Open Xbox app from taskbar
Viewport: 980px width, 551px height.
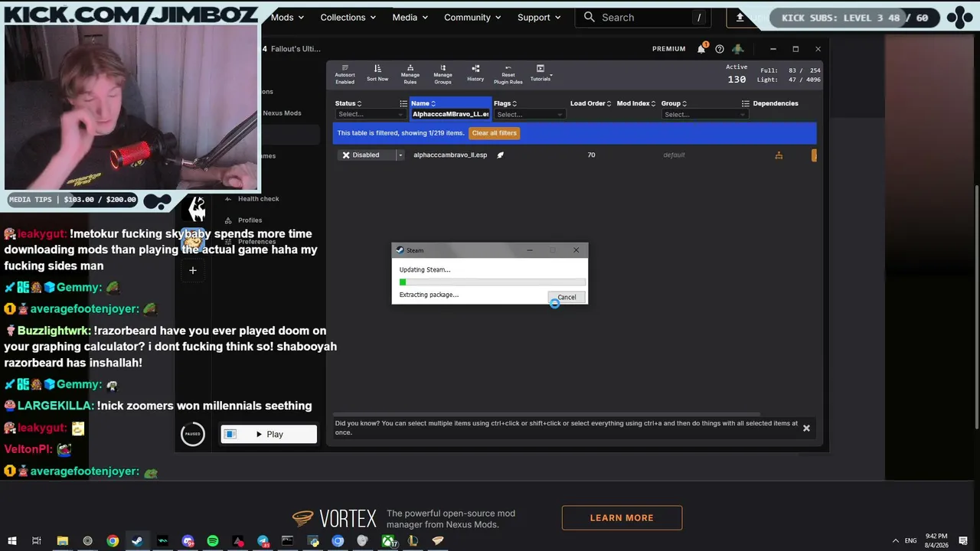pos(388,541)
